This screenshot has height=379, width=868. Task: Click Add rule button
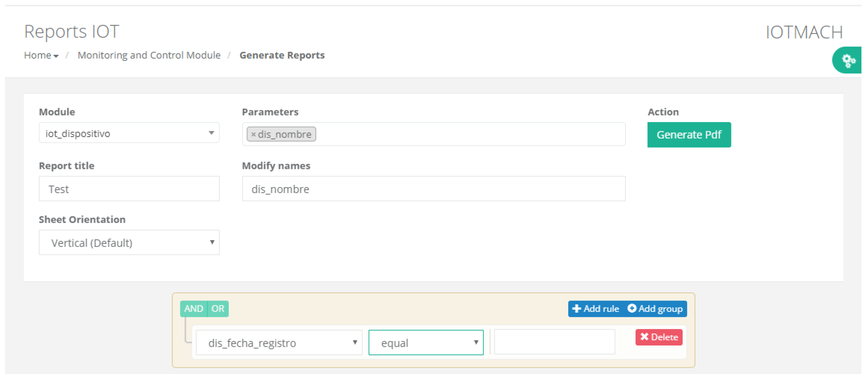(x=596, y=309)
